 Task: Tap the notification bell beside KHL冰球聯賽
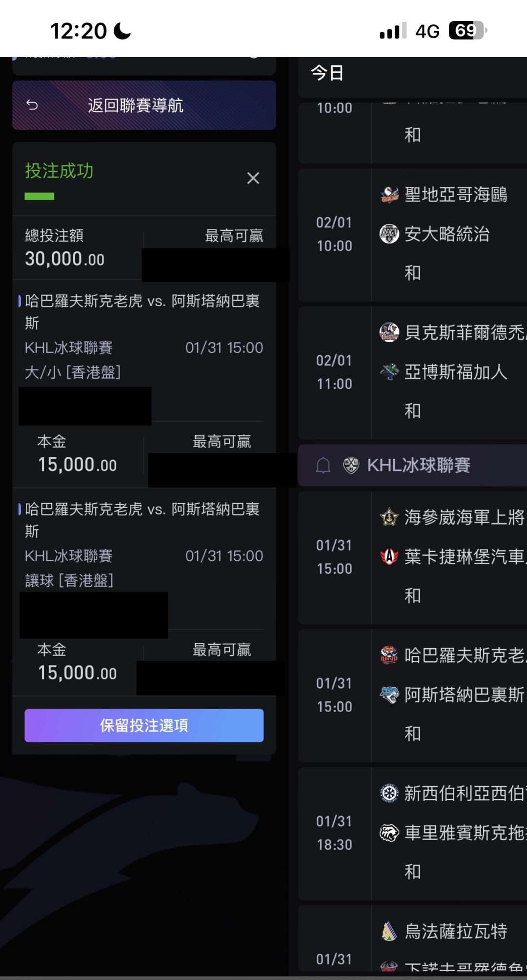(323, 465)
